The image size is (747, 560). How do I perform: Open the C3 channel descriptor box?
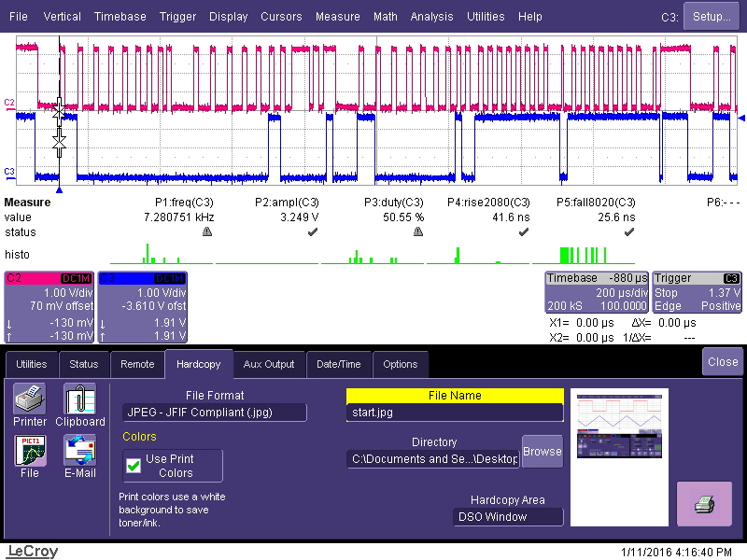[x=143, y=307]
